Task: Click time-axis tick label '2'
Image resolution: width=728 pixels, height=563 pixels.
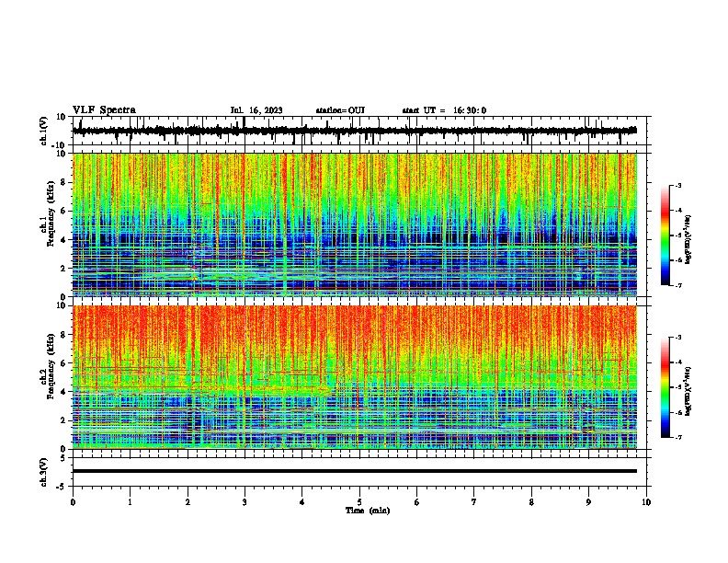Action: (188, 502)
